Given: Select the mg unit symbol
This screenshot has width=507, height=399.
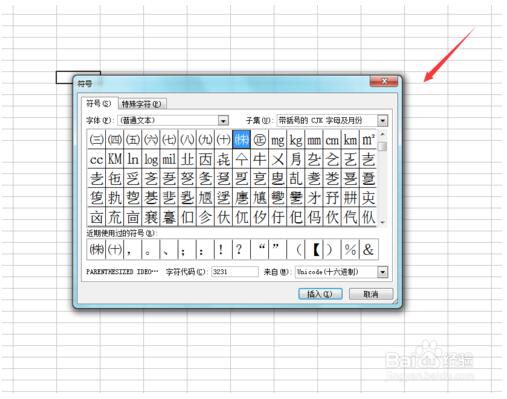Looking at the screenshot, I should coord(278,139).
